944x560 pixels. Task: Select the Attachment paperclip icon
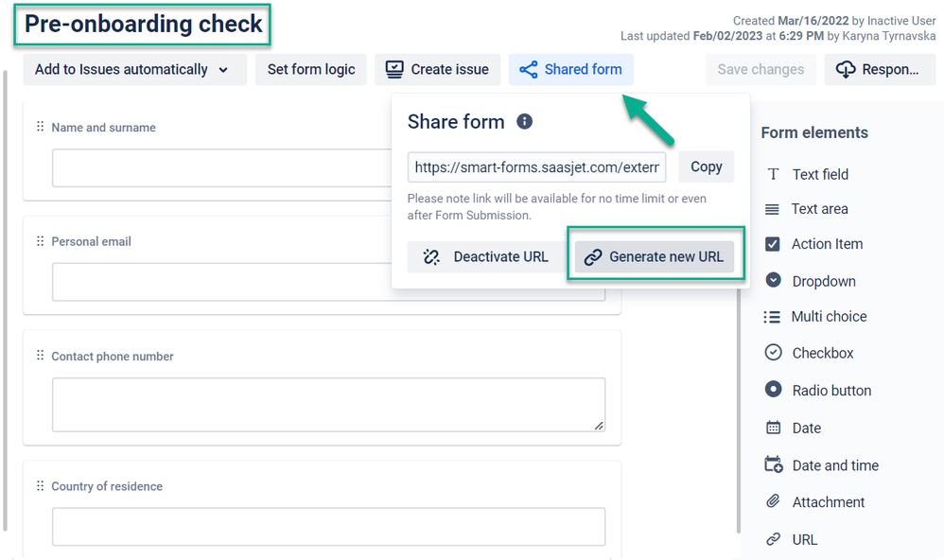tap(773, 501)
